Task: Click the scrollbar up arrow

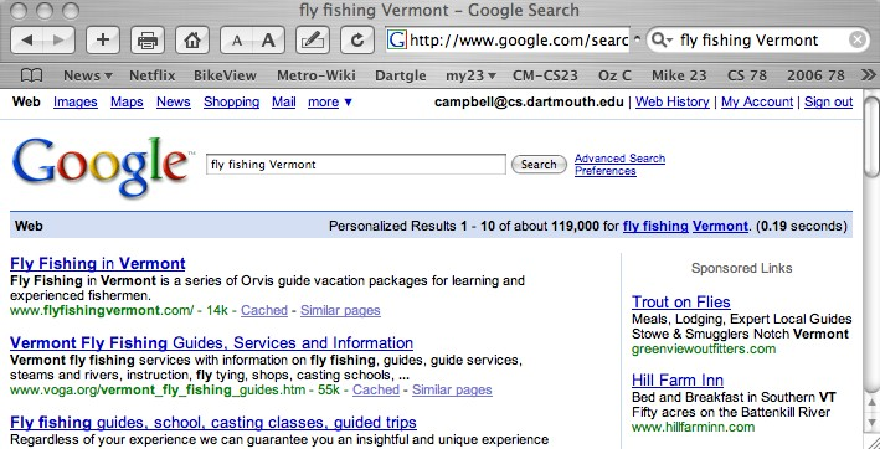Action: click(x=872, y=402)
